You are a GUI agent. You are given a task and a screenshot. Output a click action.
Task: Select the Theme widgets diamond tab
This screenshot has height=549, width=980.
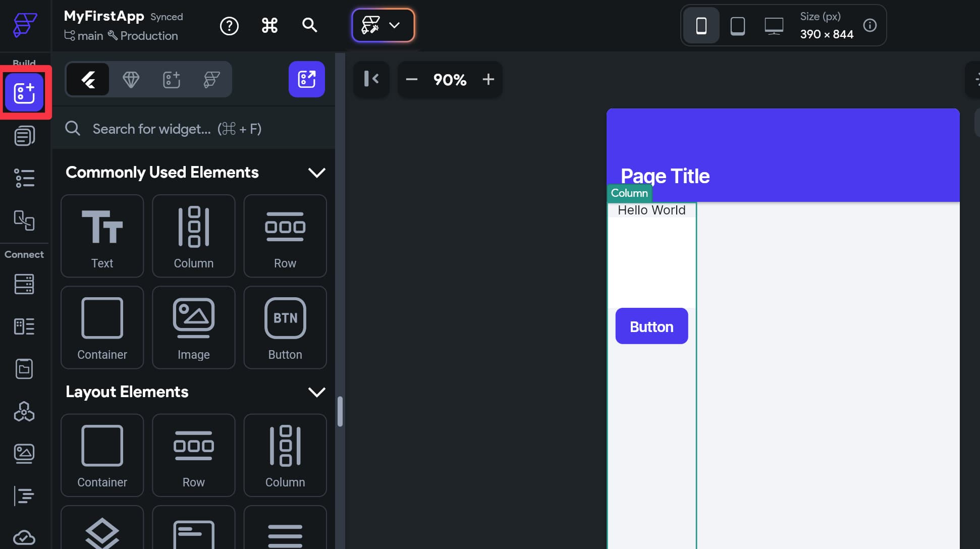point(131,79)
